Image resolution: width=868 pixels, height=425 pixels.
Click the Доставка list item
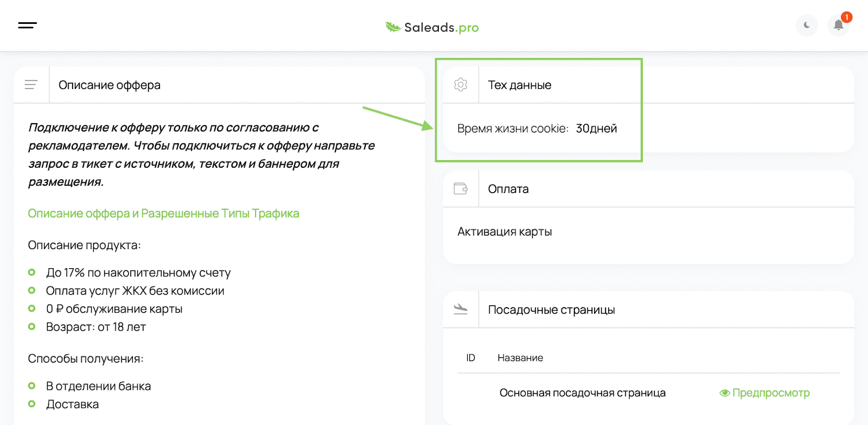click(x=73, y=404)
